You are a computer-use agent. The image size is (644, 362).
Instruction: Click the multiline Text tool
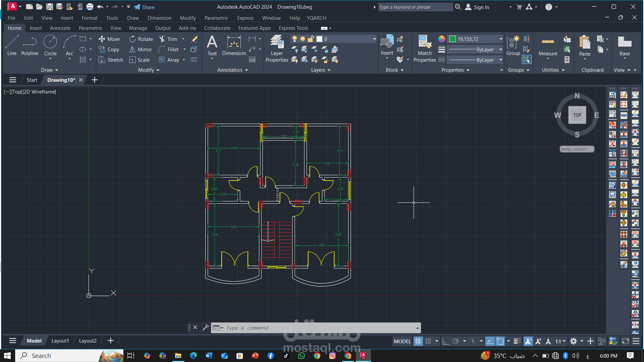tap(212, 46)
